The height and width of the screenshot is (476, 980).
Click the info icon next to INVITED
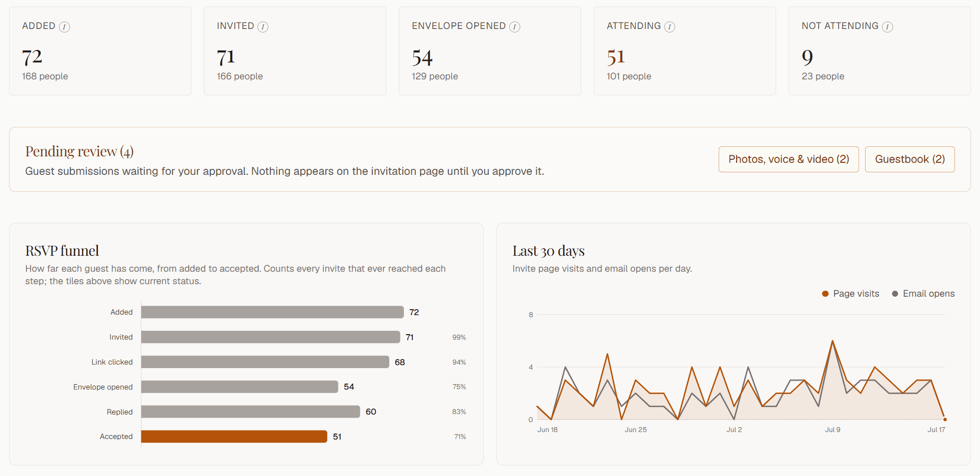(263, 27)
